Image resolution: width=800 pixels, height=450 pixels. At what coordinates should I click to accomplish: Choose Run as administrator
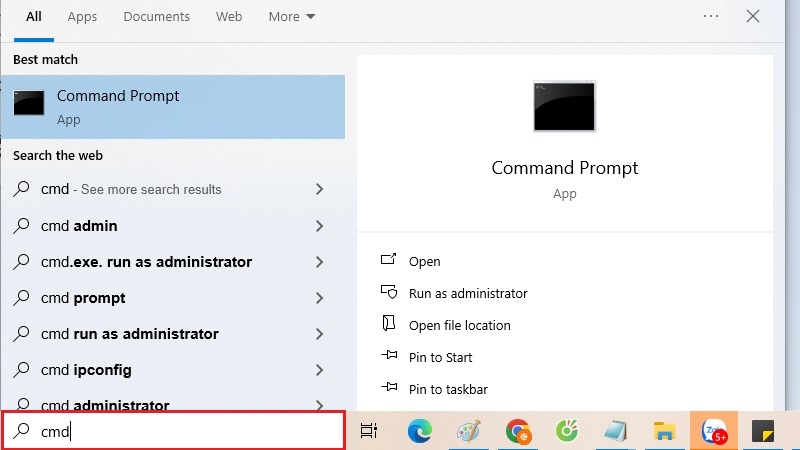pos(468,293)
